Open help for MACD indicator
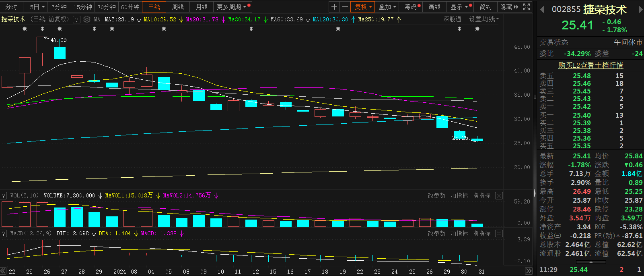This screenshot has height=276, width=644. [4, 234]
